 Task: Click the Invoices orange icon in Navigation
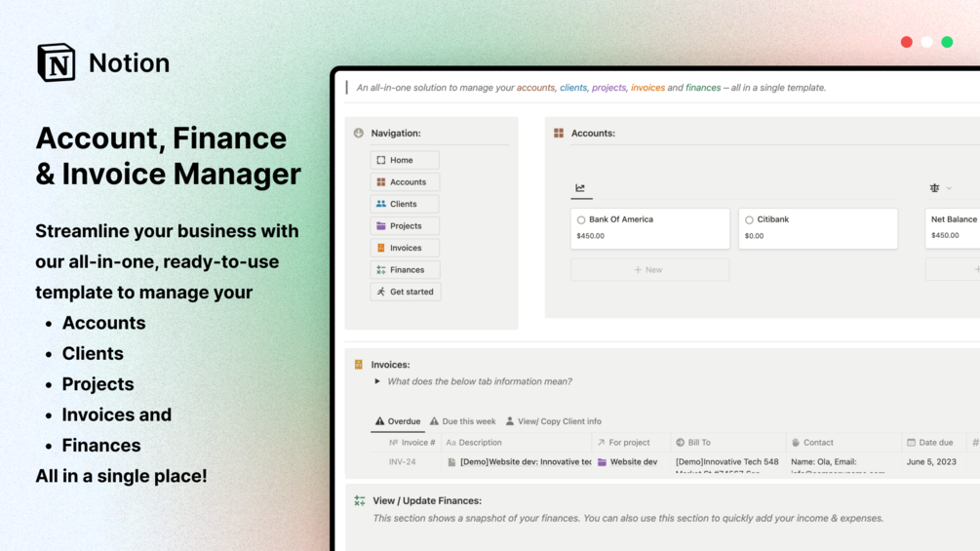point(380,248)
